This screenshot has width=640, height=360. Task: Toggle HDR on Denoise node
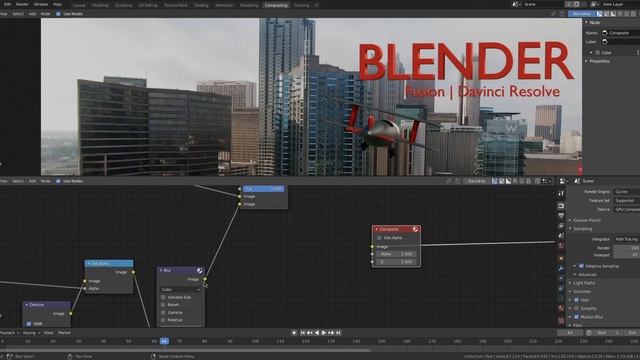coord(29,324)
